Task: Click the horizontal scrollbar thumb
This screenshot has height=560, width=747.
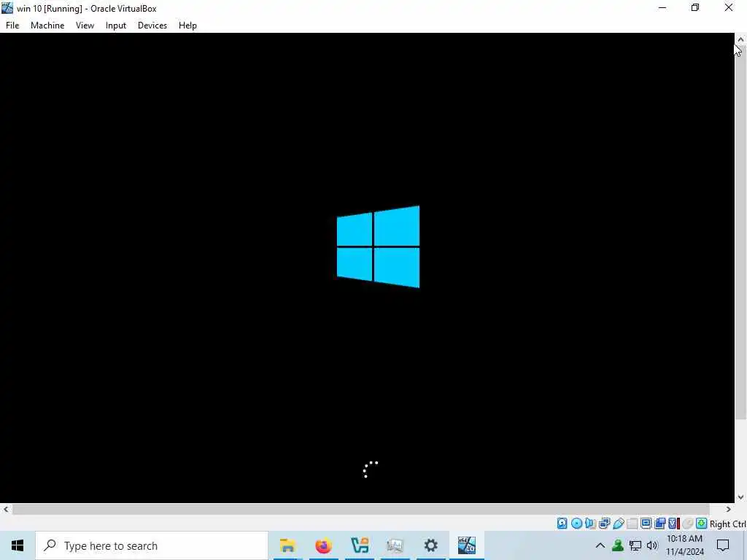Action: [x=360, y=509]
